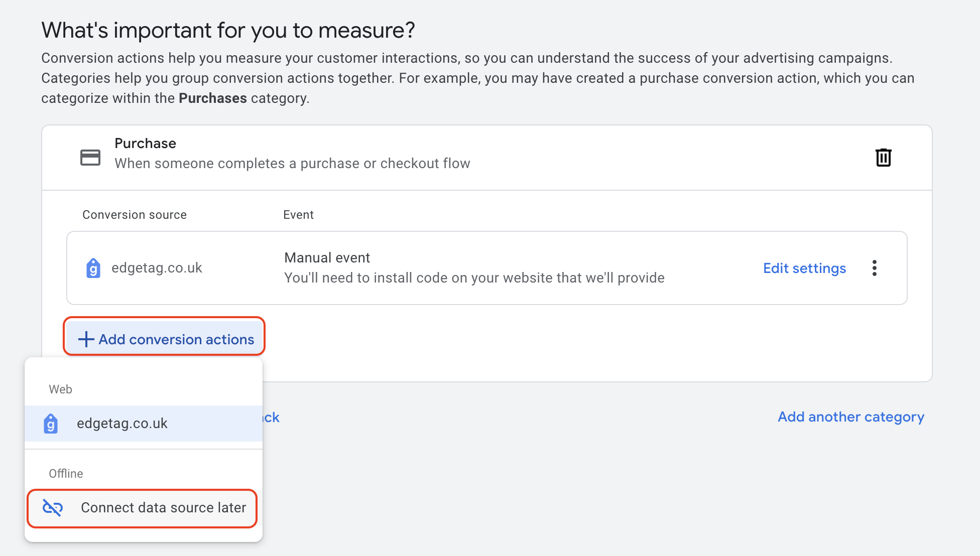Viewport: 980px width, 556px height.
Task: Click Google tag icon in Web dropdown list
Action: pyautogui.click(x=51, y=424)
